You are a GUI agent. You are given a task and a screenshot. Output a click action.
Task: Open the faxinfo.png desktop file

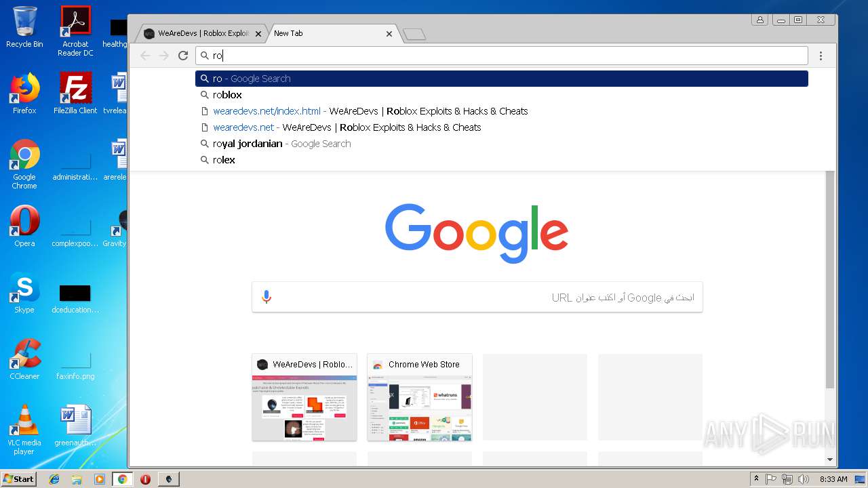click(x=75, y=366)
